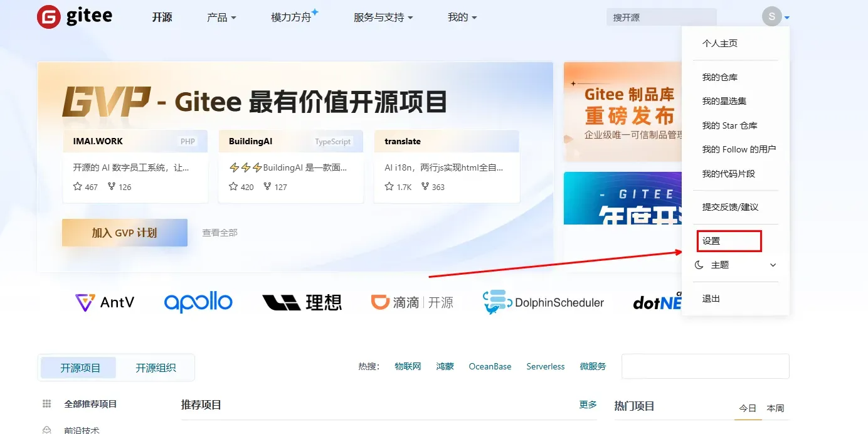Click the PHP language tag

[x=188, y=142]
